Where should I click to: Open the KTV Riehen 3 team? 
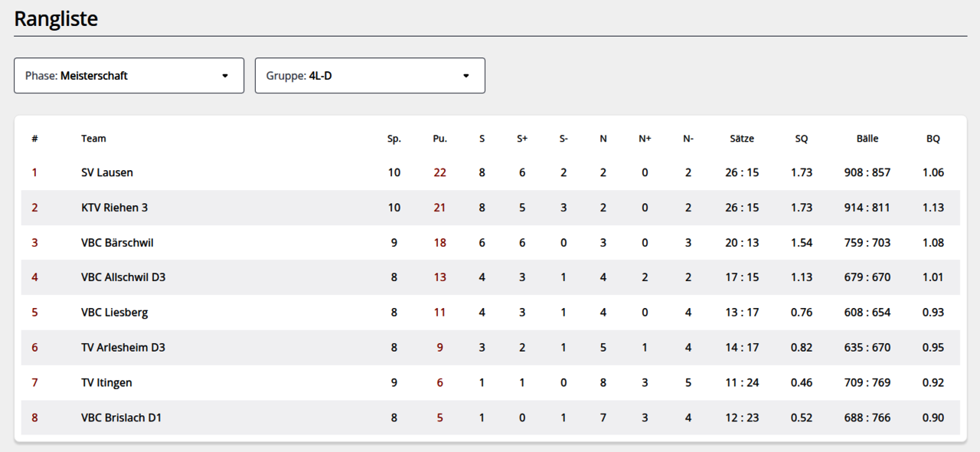pos(114,208)
